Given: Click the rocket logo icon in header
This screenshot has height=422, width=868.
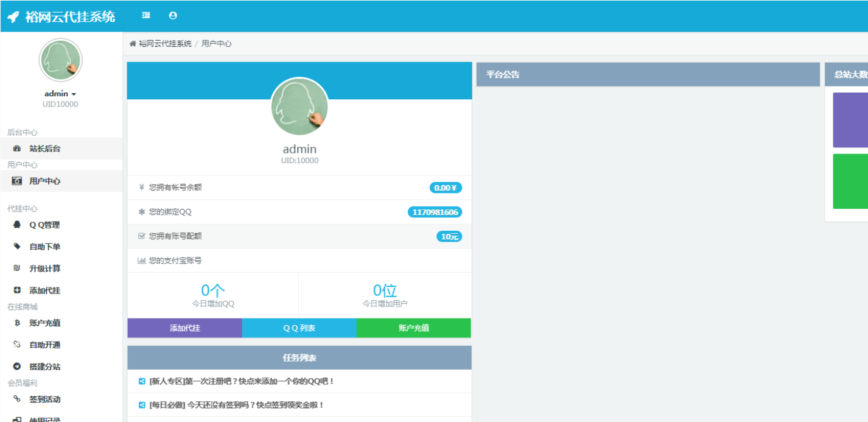Looking at the screenshot, I should [13, 17].
